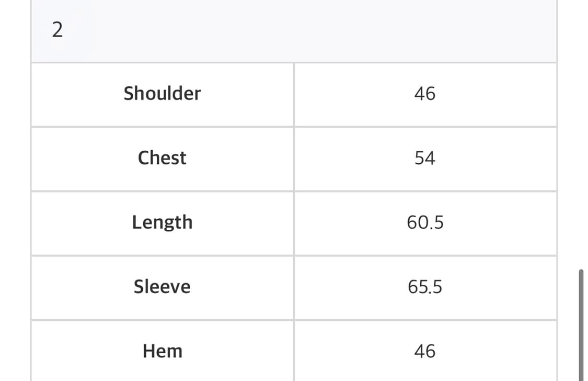Select the Sleeve row label
The image size is (588, 381).
pos(162,287)
